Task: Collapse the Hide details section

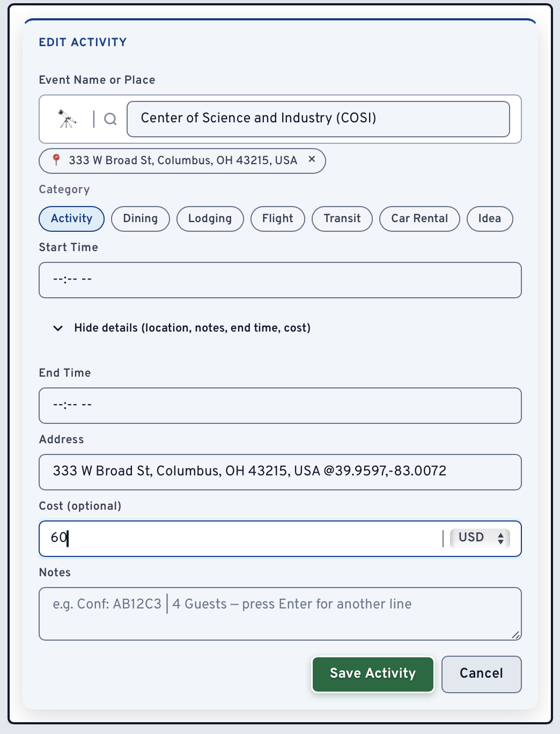Action: pyautogui.click(x=280, y=328)
